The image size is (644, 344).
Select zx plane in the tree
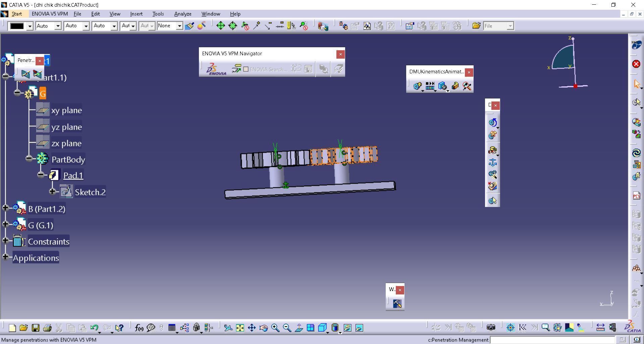[66, 143]
